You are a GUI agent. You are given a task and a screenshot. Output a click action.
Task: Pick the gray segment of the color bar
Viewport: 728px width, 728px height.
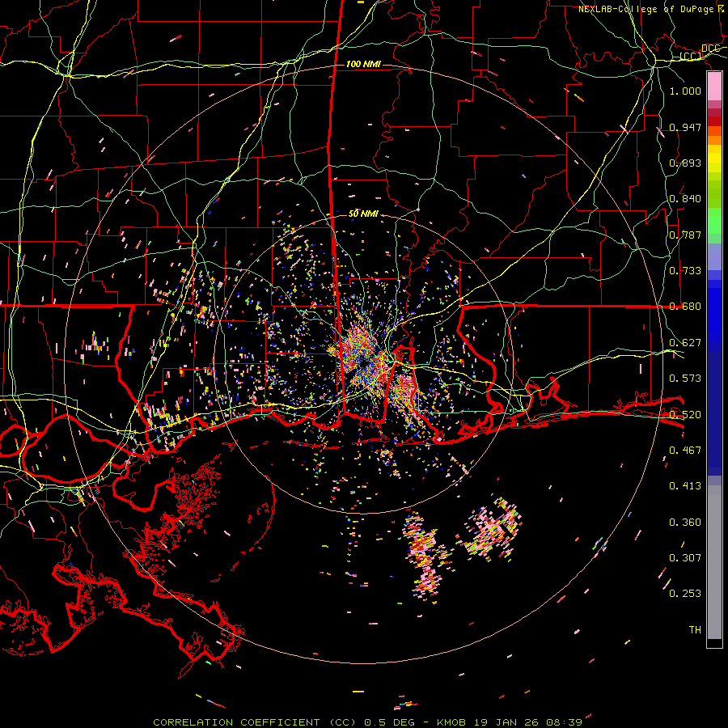click(x=714, y=562)
